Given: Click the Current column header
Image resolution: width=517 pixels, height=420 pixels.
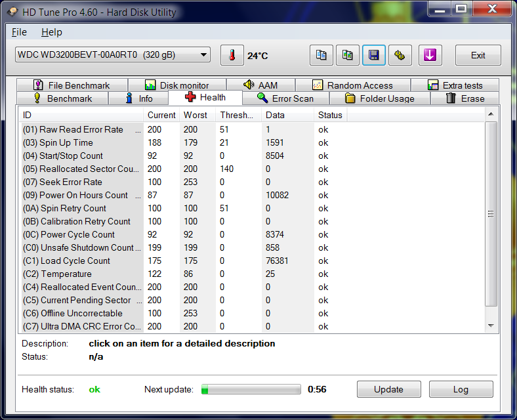Looking at the screenshot, I should point(161,115).
